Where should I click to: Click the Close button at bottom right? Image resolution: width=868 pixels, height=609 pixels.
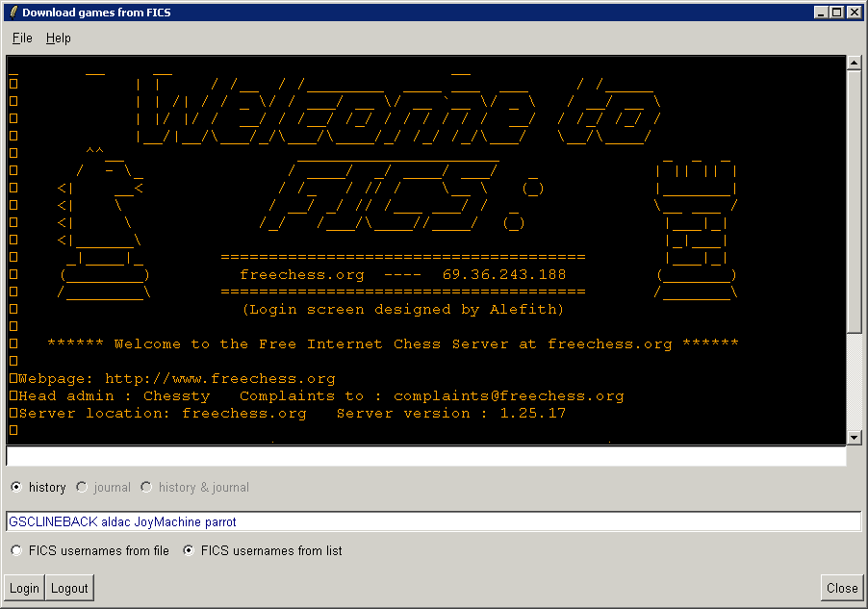(x=841, y=588)
